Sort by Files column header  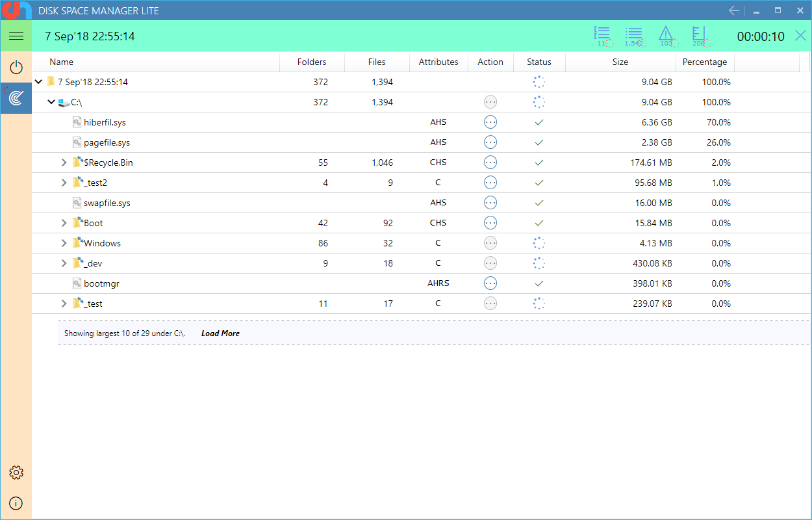(x=377, y=62)
